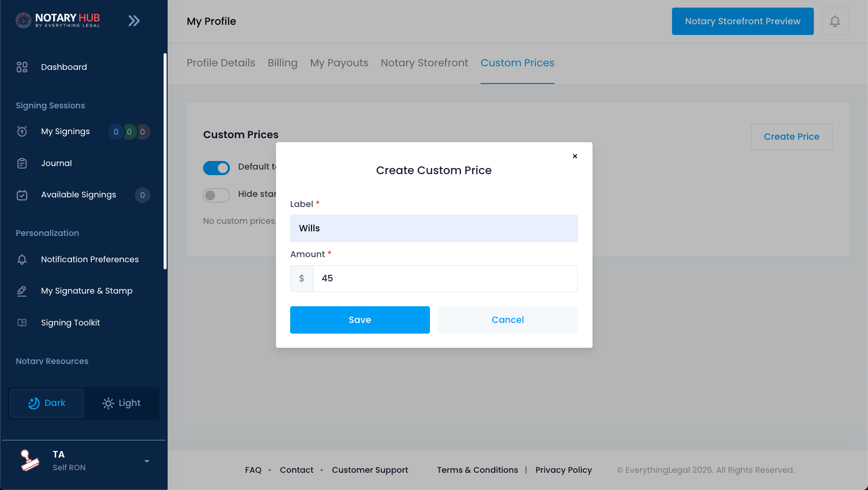Open the notifications bell icon
The height and width of the screenshot is (490, 868).
835,21
